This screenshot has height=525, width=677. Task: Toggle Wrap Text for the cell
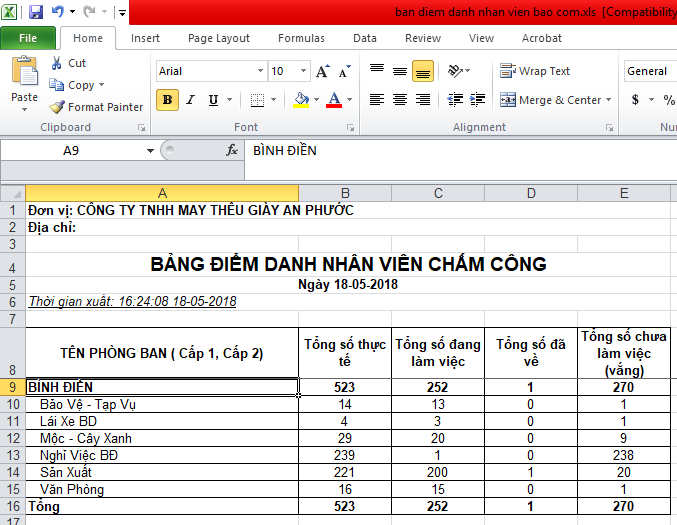tap(535, 71)
